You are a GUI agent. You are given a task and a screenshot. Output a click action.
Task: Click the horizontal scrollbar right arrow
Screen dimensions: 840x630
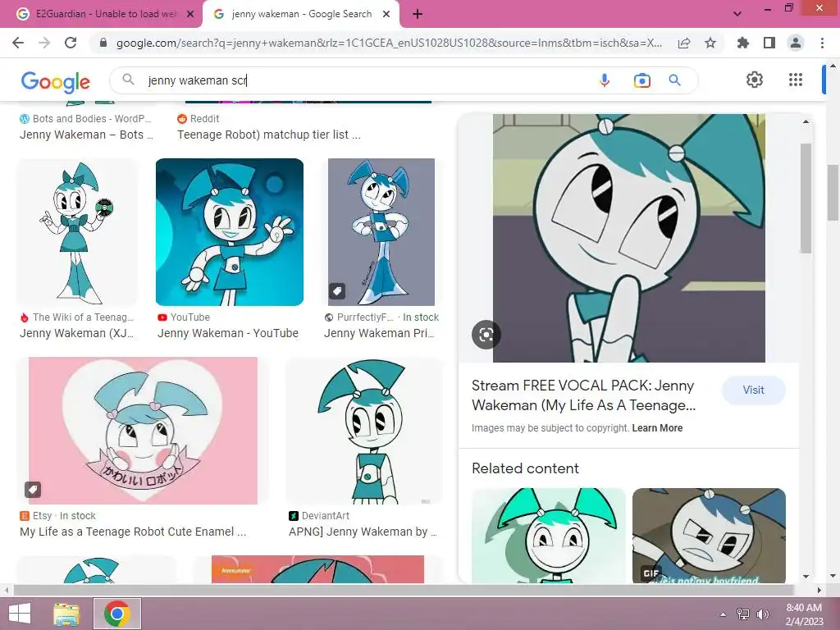tap(819, 591)
